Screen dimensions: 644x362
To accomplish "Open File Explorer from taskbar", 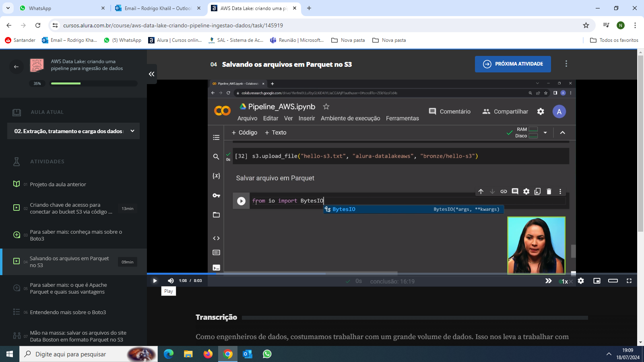I will (x=188, y=354).
